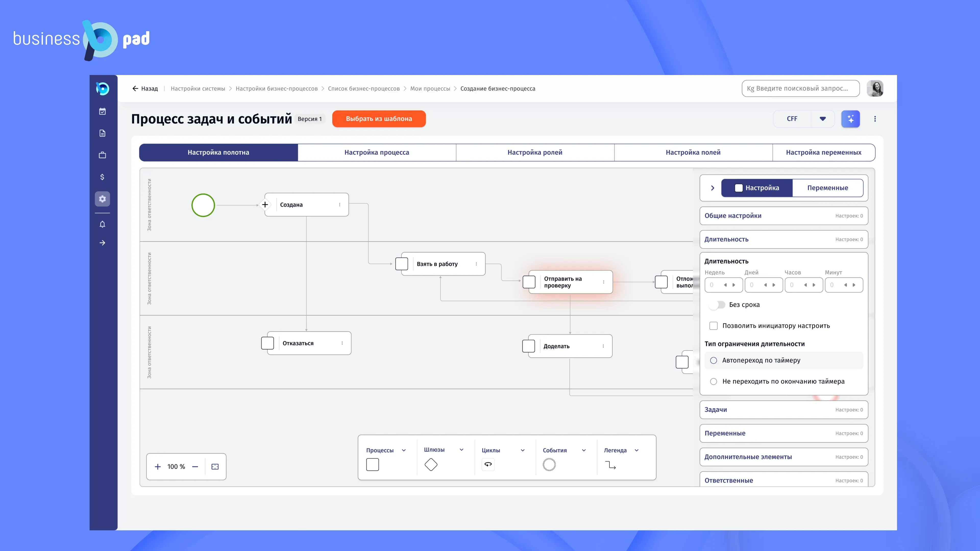980x551 pixels.
Task: Open the three-dot process options menu
Action: [x=875, y=119]
